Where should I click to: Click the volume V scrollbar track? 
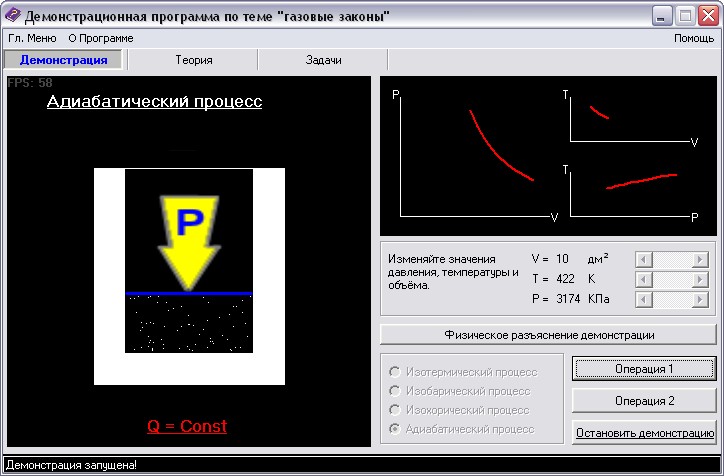[x=672, y=259]
